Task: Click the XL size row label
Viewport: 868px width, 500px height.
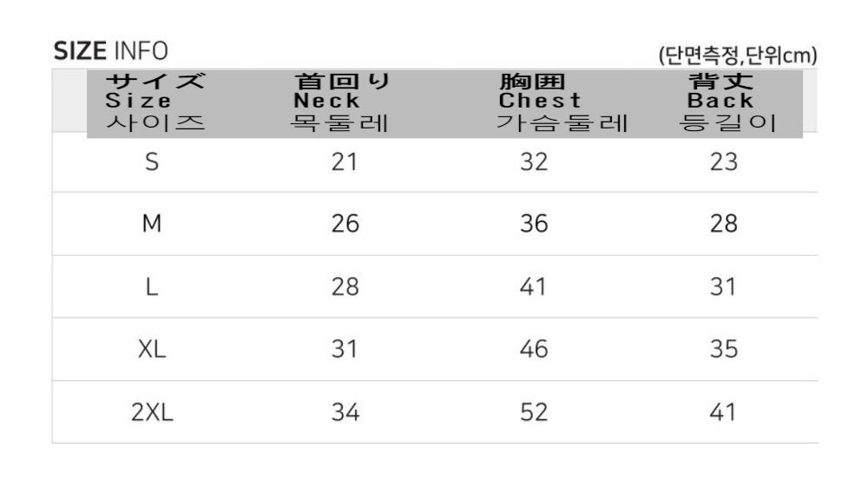Action: click(152, 350)
